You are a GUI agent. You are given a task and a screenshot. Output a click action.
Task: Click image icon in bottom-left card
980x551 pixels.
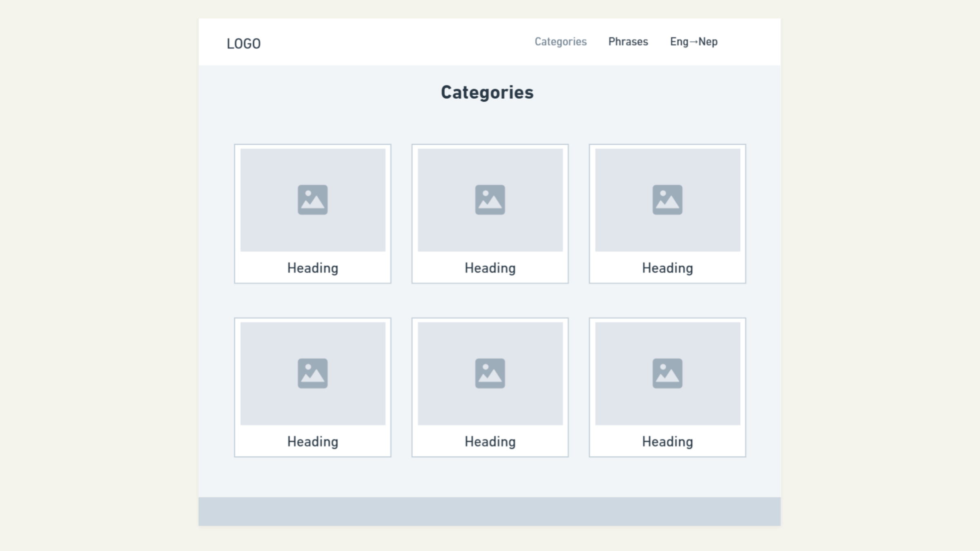pos(313,373)
